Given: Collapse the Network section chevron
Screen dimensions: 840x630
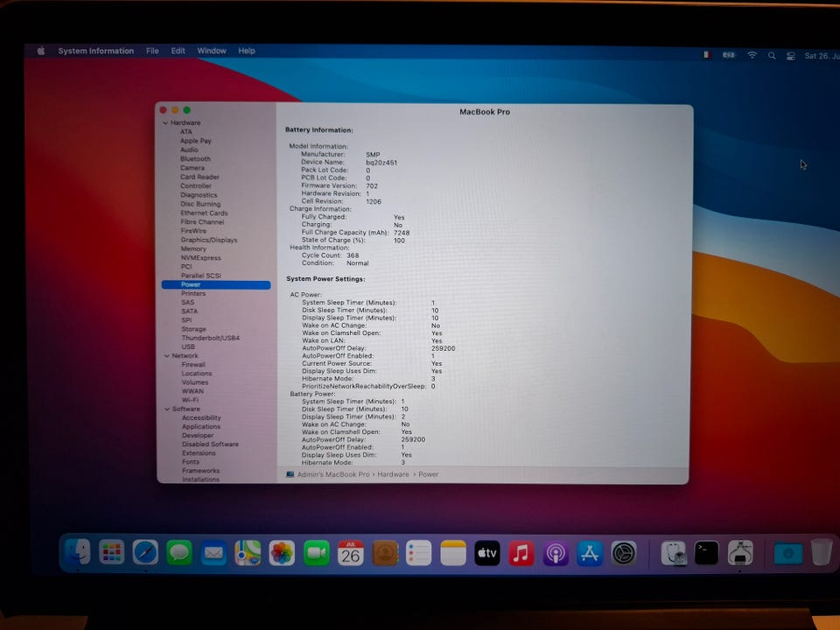Looking at the screenshot, I should (166, 356).
